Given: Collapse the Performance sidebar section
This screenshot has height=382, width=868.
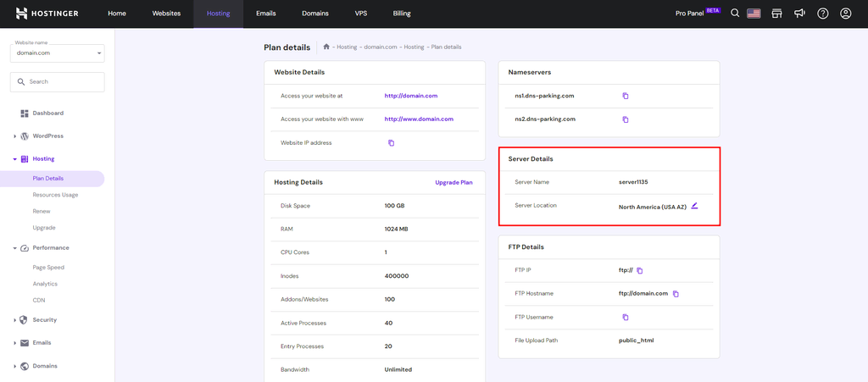Looking at the screenshot, I should click(x=15, y=248).
